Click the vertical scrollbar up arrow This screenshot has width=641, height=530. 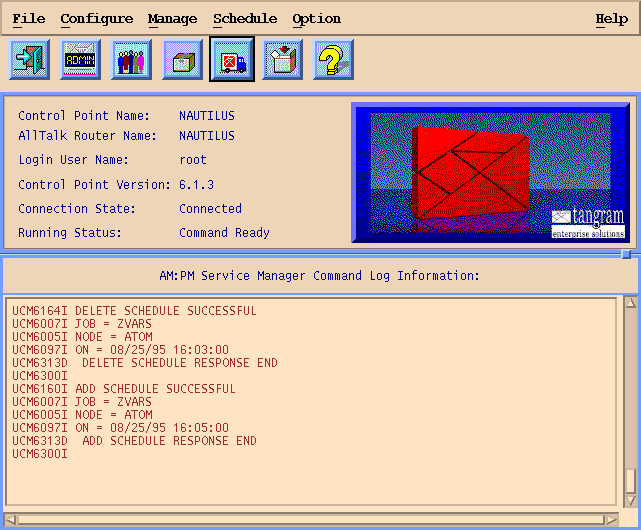tap(631, 303)
